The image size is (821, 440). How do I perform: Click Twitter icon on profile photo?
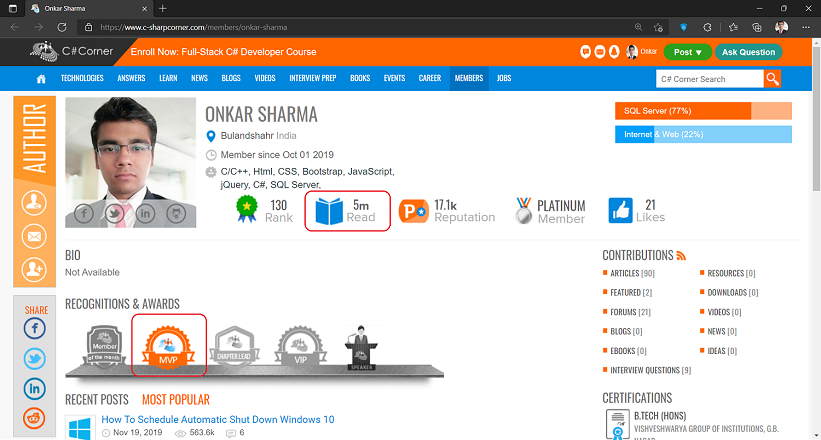[115, 213]
